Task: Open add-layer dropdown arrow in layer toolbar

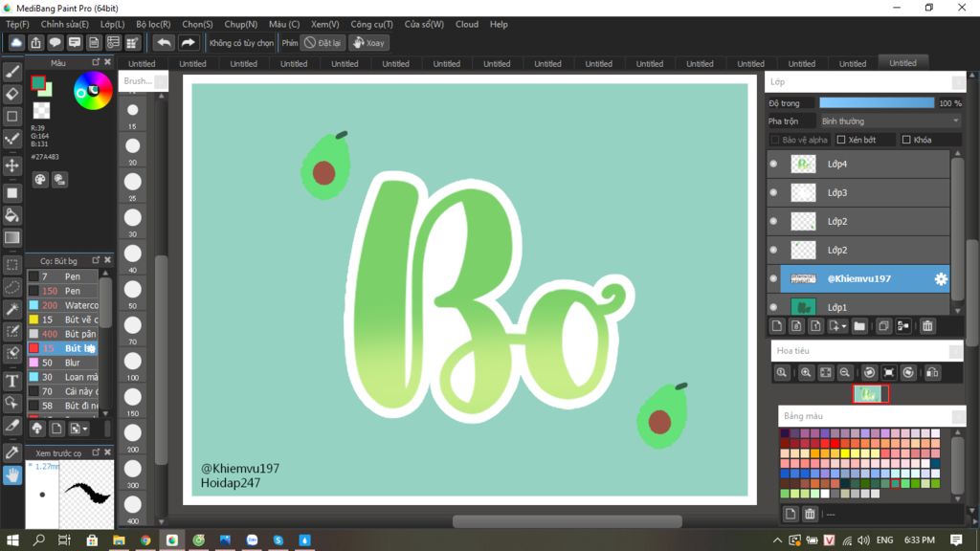Action: 844,326
